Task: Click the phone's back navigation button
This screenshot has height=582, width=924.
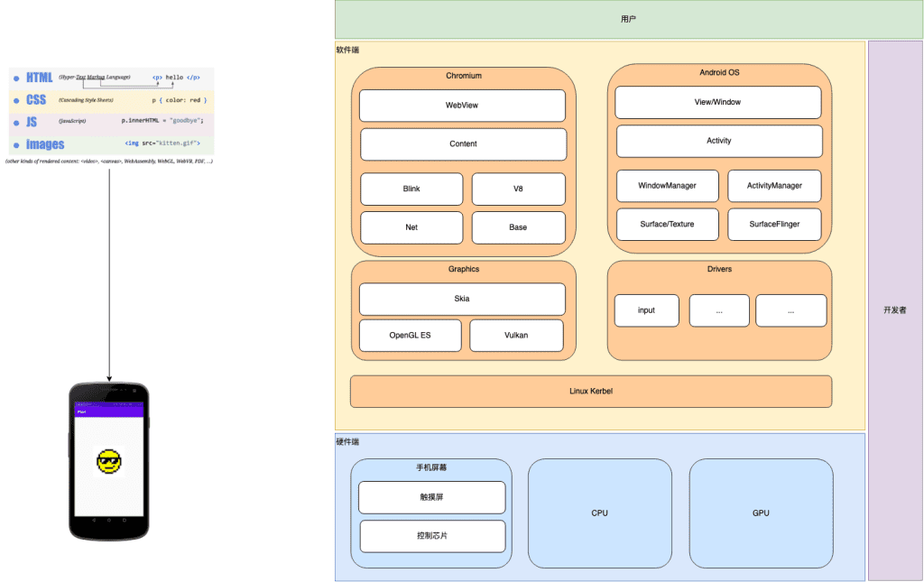Action: pyautogui.click(x=94, y=522)
